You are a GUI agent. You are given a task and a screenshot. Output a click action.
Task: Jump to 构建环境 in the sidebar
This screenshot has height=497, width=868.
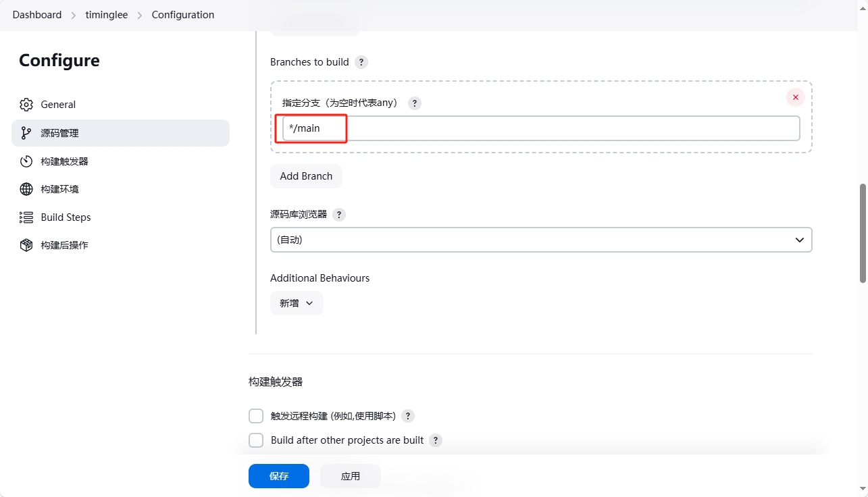pyautogui.click(x=120, y=189)
